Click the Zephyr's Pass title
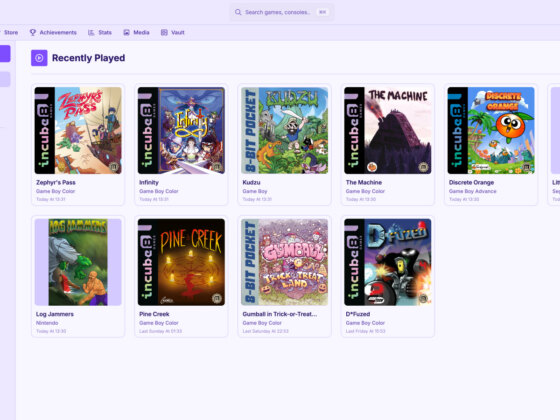 [x=56, y=182]
